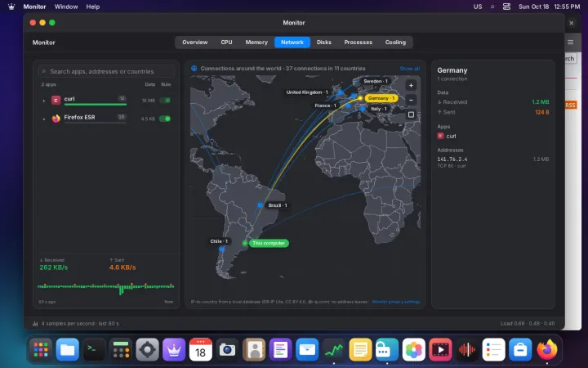Open the Monitor menu in the menu bar
Screen dimensions: 588x368
(x=34, y=7)
